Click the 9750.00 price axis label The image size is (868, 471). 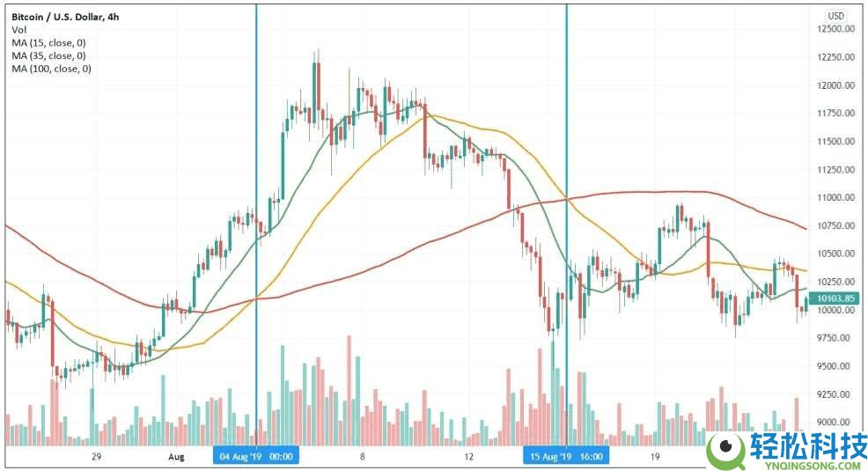(x=835, y=338)
